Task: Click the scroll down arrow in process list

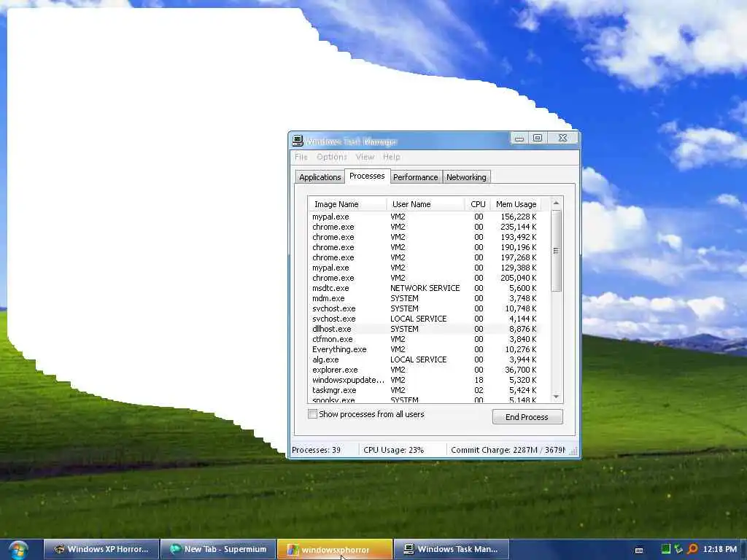Action: click(556, 397)
